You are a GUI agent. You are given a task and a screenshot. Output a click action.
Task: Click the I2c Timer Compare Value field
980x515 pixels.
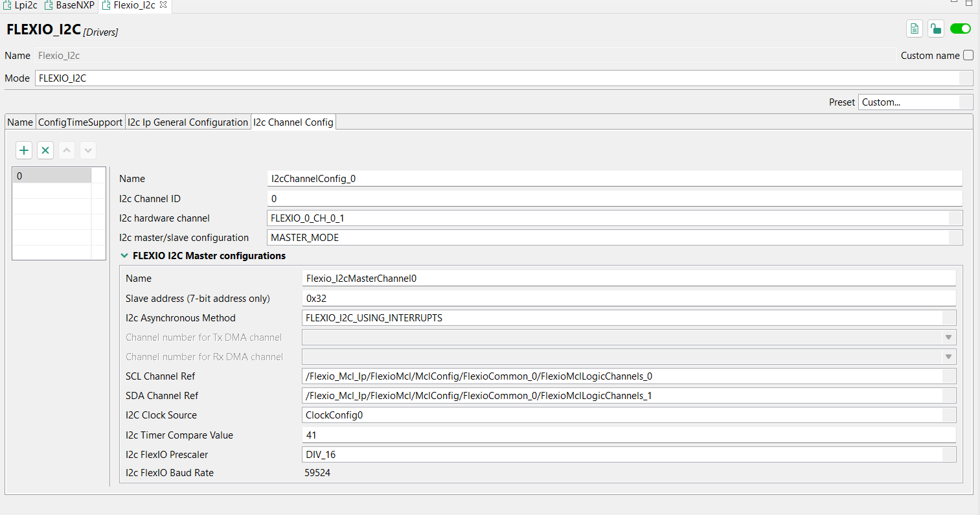[628, 435]
